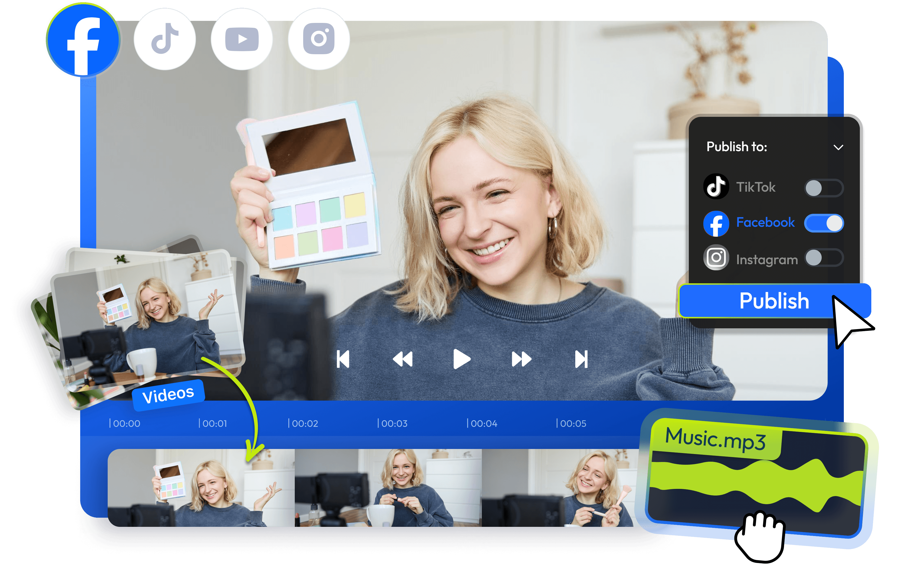Click the Publish to: heading
Viewport: 924px width, 578px height.
[737, 147]
